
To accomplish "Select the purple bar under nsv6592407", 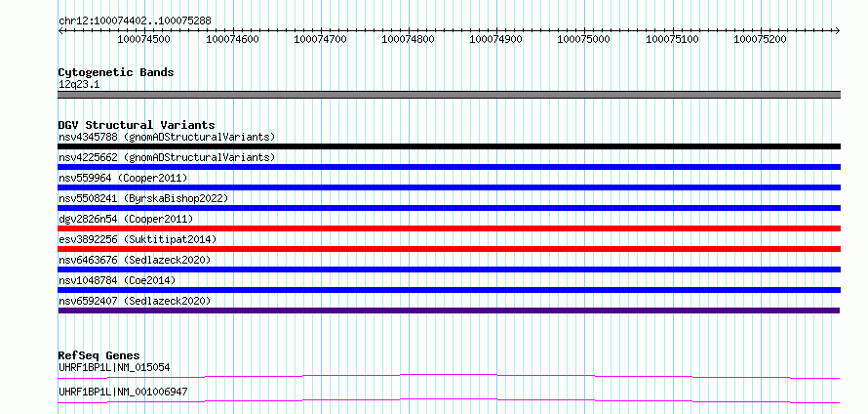I will tap(449, 310).
